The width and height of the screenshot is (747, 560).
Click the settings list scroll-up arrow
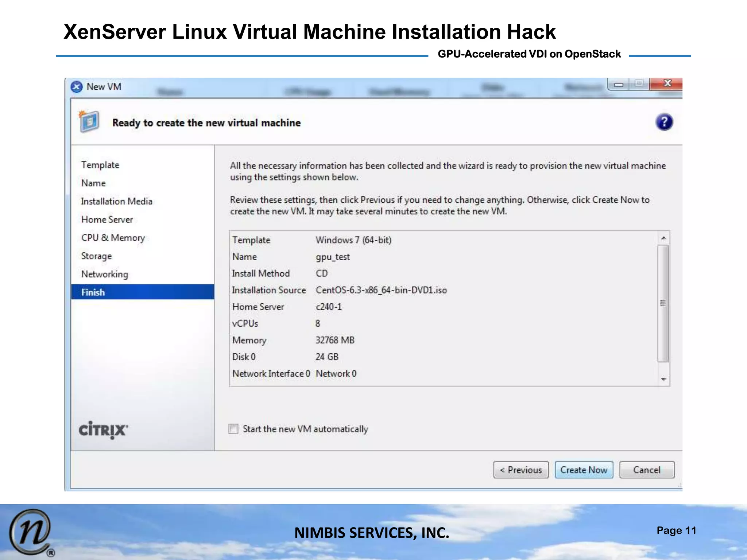663,238
